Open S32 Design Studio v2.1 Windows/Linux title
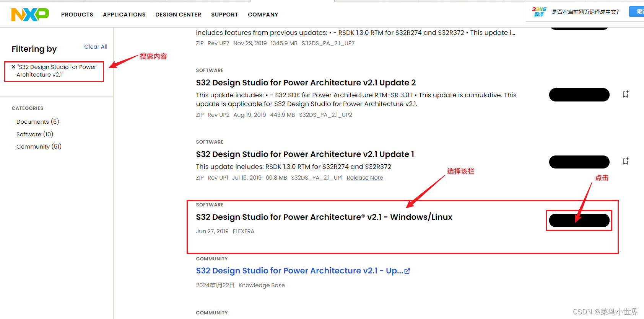The width and height of the screenshot is (644, 319). tap(324, 217)
